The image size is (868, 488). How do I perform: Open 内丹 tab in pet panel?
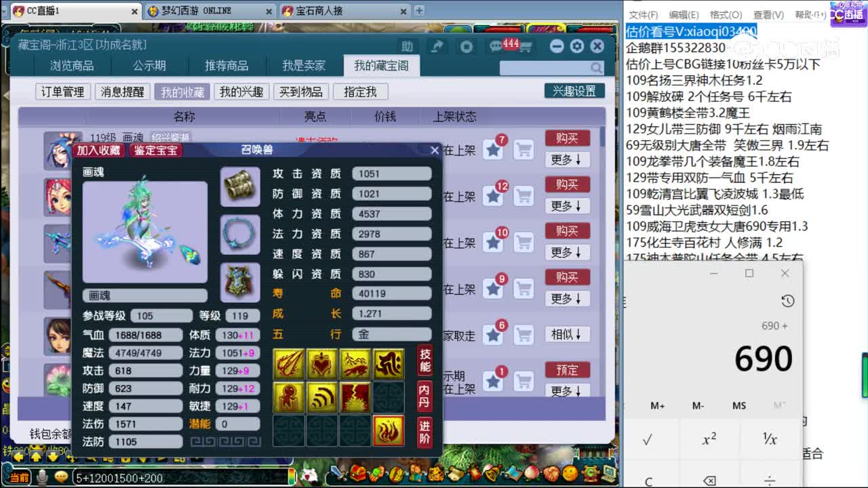tap(425, 396)
